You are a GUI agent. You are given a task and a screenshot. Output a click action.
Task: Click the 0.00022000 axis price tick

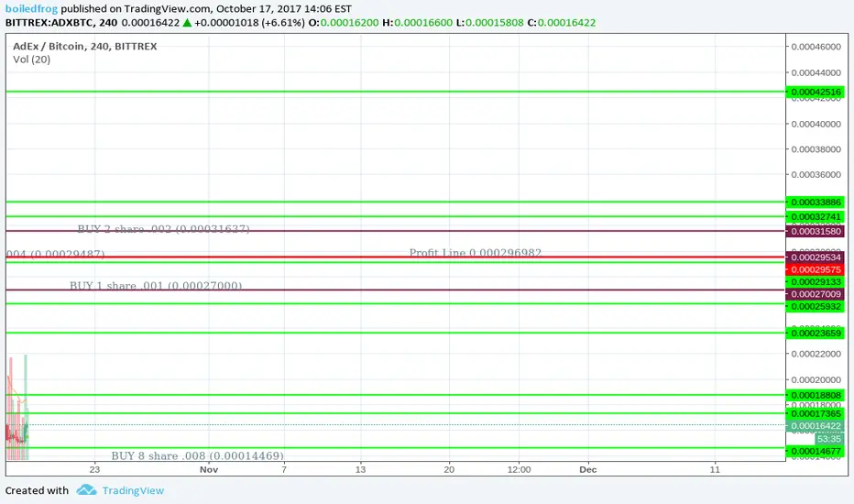(x=816, y=354)
